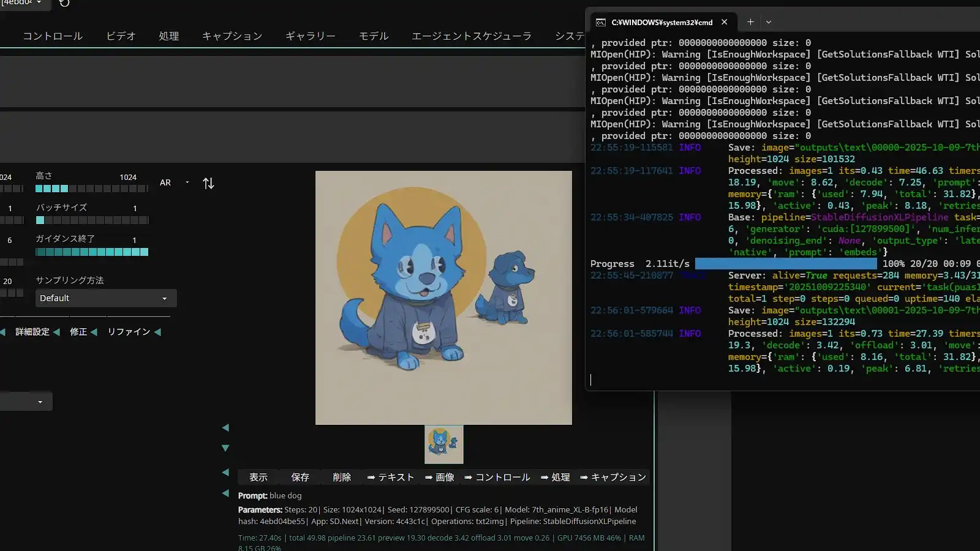This screenshot has height=551, width=980.
Task: Send result to テキスト with its arrow button
Action: 390,477
